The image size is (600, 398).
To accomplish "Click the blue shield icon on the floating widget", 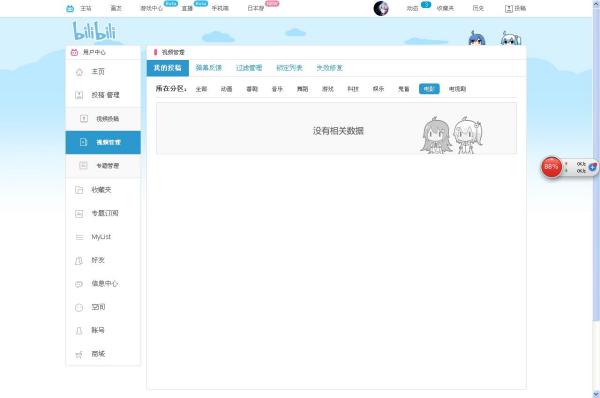I will click(593, 167).
